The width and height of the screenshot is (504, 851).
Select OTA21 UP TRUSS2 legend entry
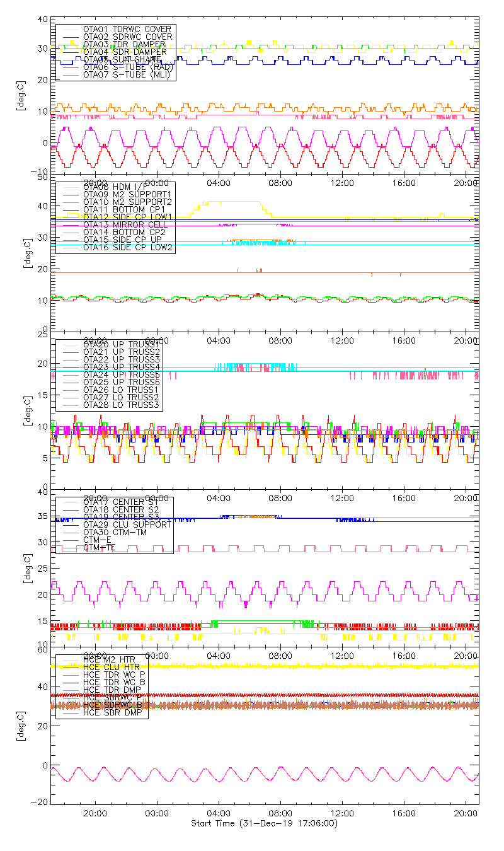click(x=118, y=352)
